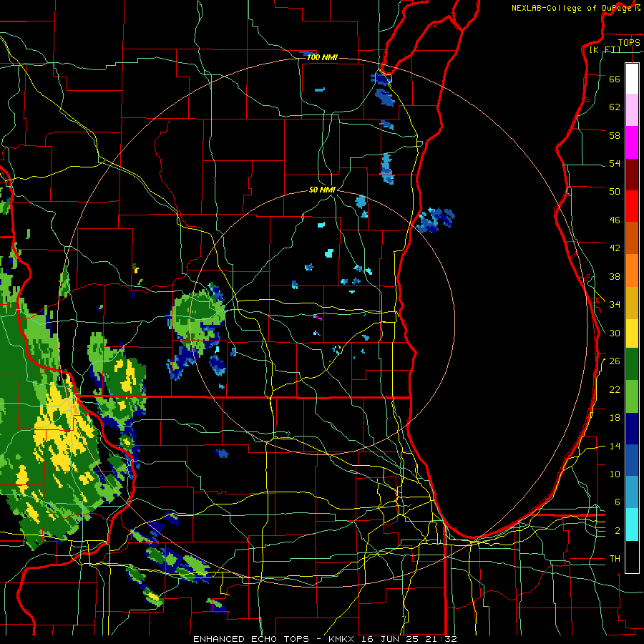The height and width of the screenshot is (644, 644).
Task: Pick the medium blue legend swatch
Action: (x=632, y=460)
